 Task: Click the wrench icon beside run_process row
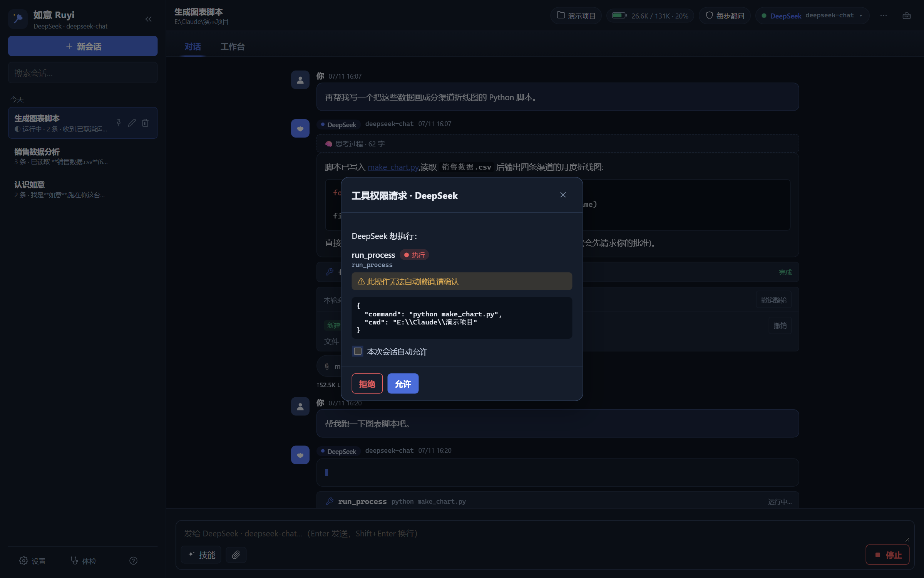click(330, 501)
